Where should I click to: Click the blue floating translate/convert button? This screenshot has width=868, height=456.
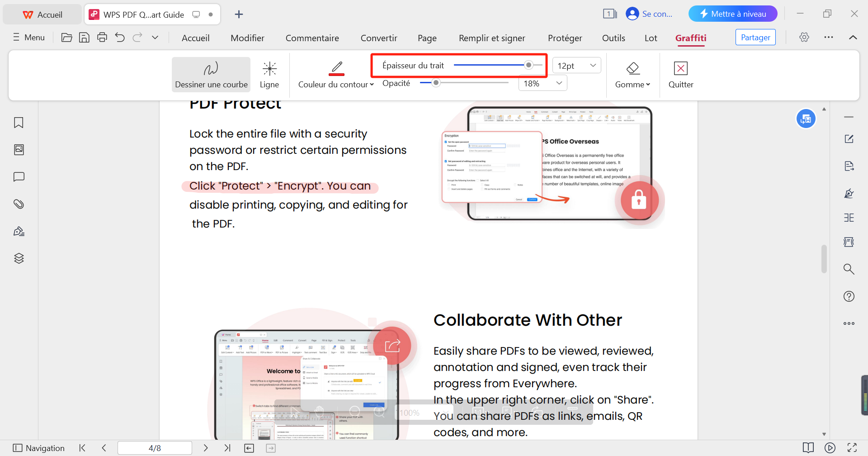coord(806,119)
